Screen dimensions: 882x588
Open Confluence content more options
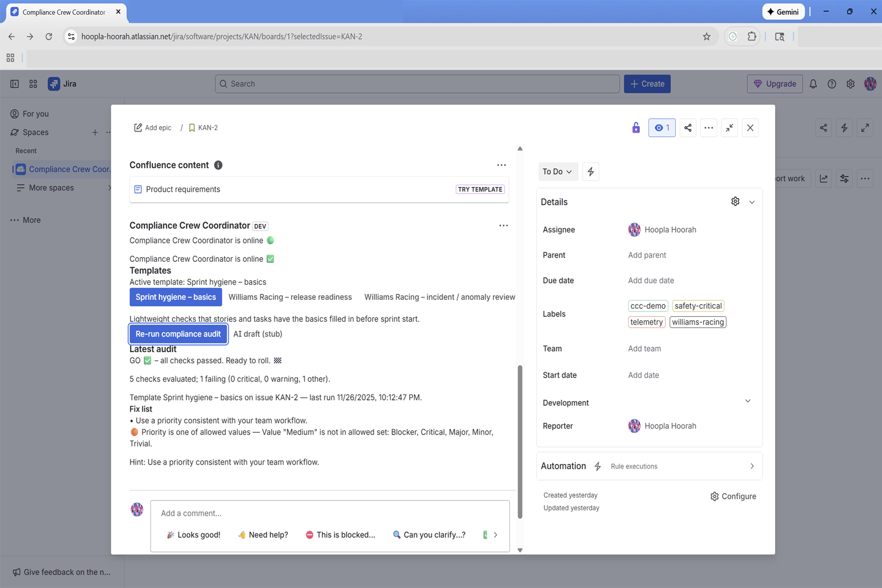pyautogui.click(x=502, y=165)
